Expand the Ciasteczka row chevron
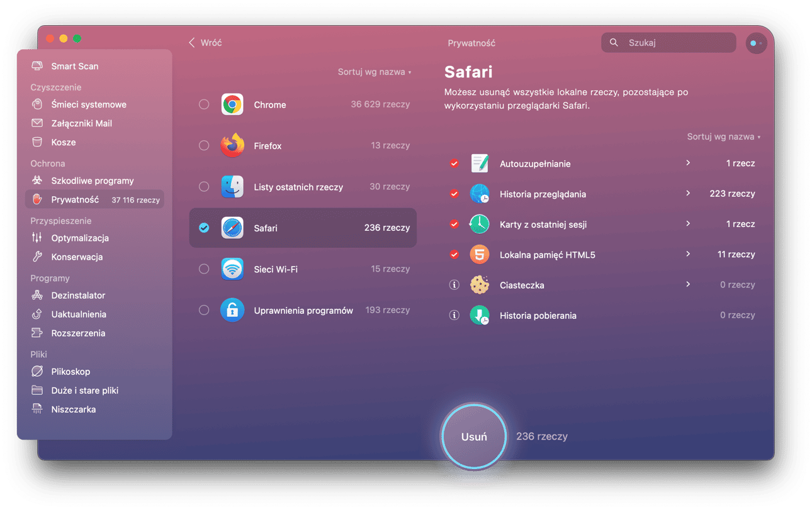This screenshot has height=510, width=812. point(688,284)
